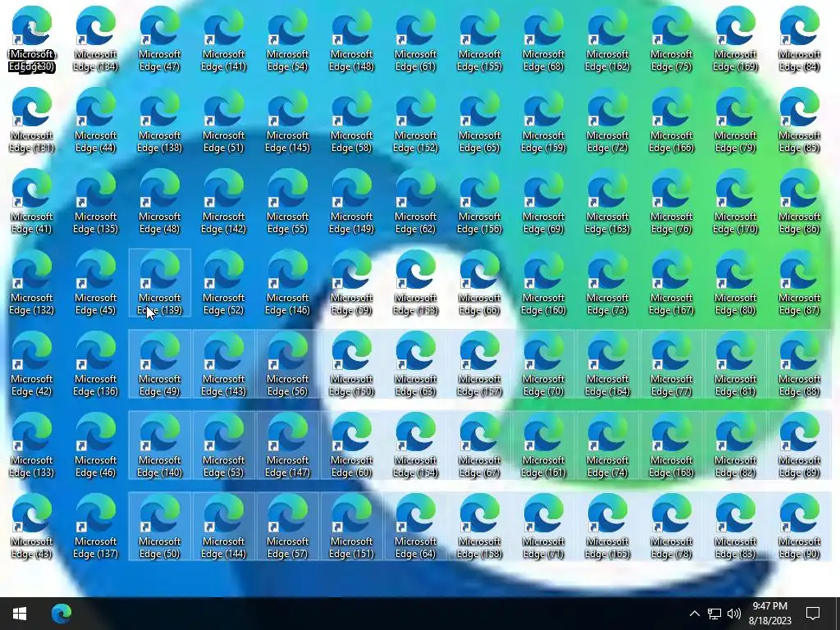Open the Action Center notifications
Viewport: 840px width, 630px height.
(x=813, y=614)
